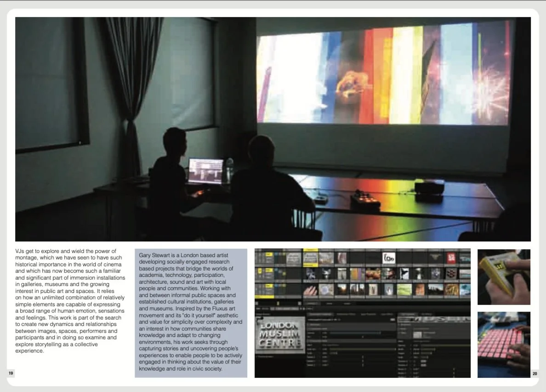This screenshot has width=546, height=392.
Task: Click the words 'knowledge and role in civic society.'
Action: [180, 369]
